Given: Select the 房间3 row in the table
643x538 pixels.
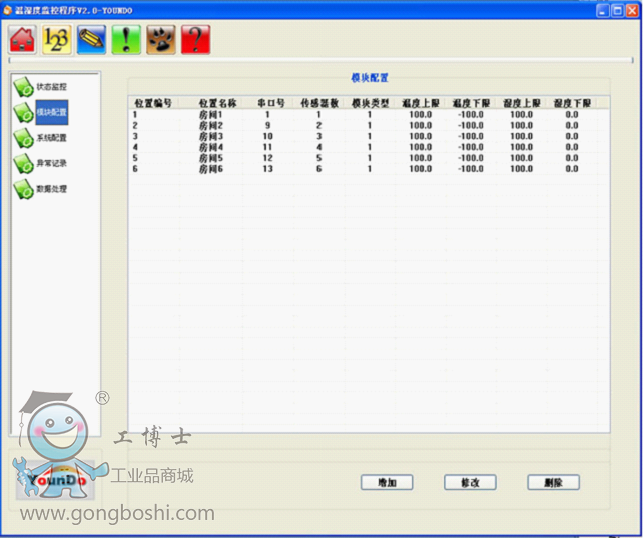Looking at the screenshot, I should coord(213,136).
